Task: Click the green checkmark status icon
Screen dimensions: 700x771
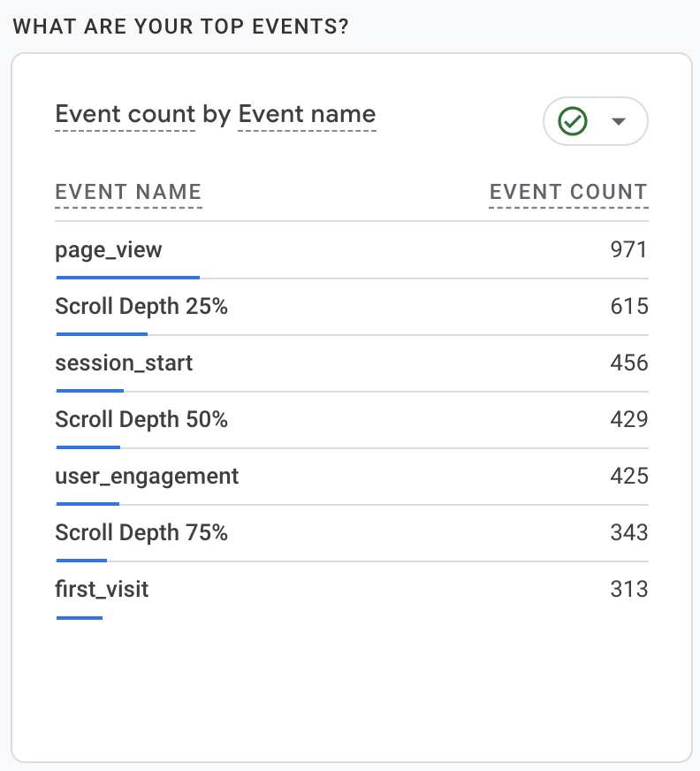Action: tap(574, 121)
